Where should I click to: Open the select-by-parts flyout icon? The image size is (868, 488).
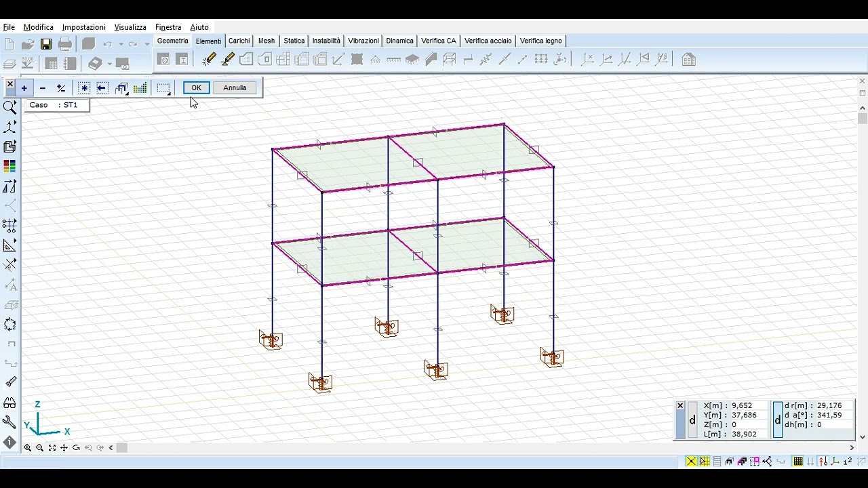(122, 88)
